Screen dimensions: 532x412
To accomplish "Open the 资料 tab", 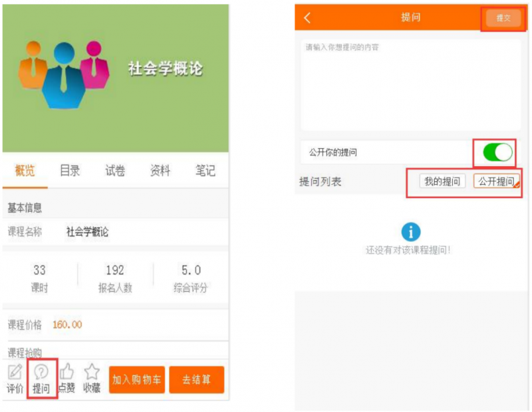I will point(160,171).
